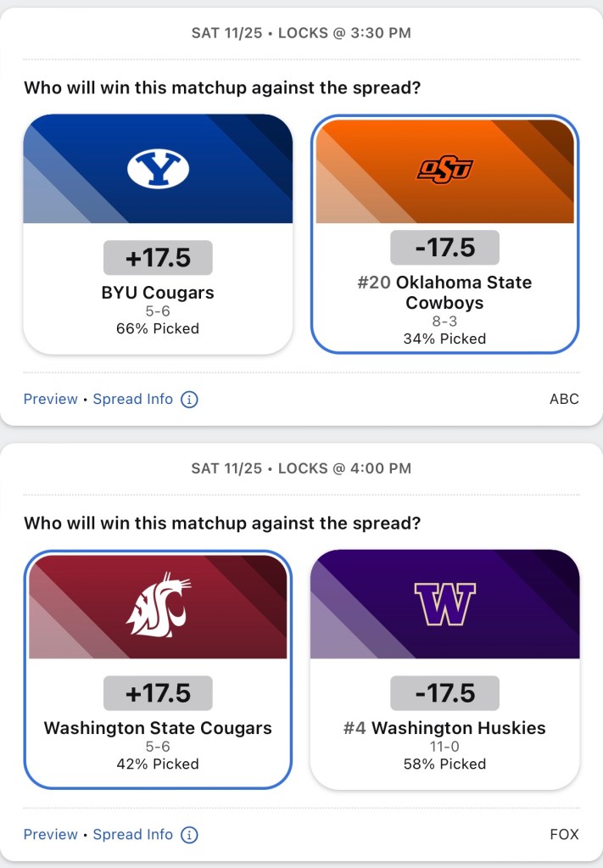Tap the BYU Cougars Y logo
Image resolution: width=603 pixels, height=868 pixels.
click(x=158, y=170)
